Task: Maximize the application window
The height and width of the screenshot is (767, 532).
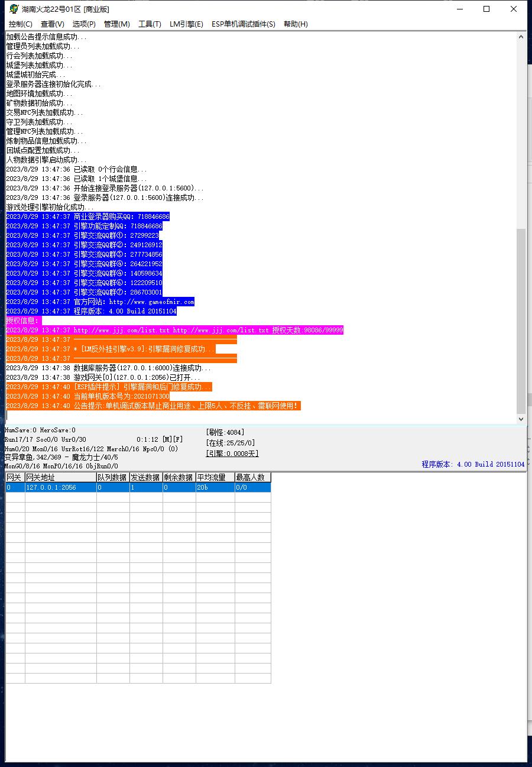Action: (486, 9)
